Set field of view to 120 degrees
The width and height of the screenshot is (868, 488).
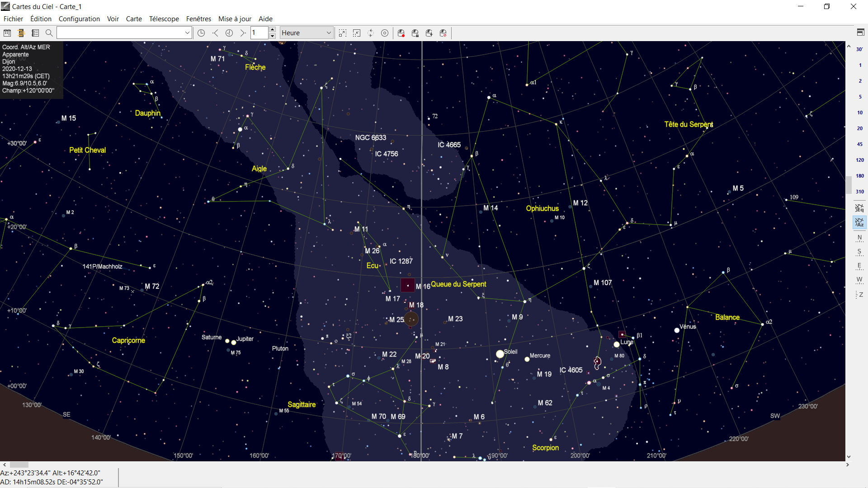pyautogui.click(x=859, y=160)
